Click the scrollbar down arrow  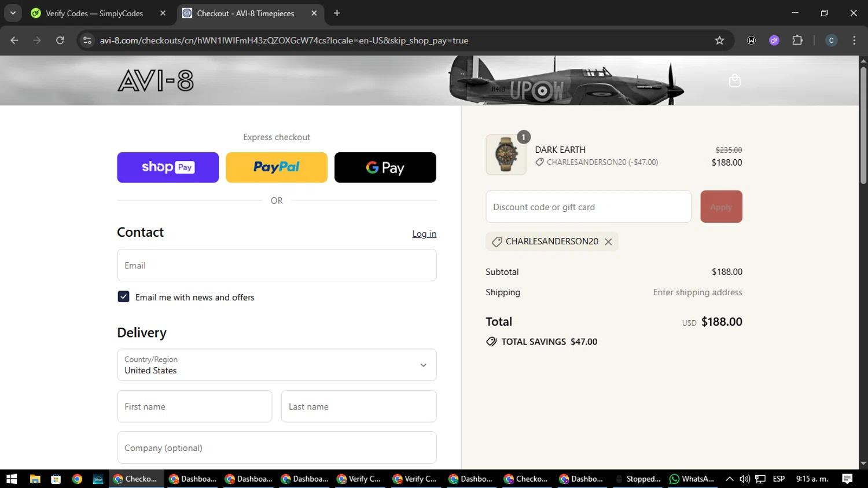click(x=863, y=464)
